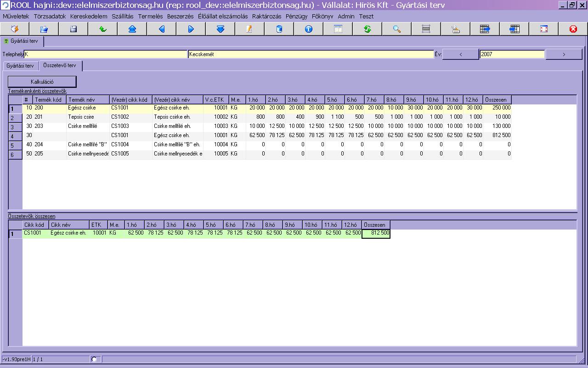Screen dimensions: 588x368
Task: Click the pencil edit note icon
Action: [249, 29]
